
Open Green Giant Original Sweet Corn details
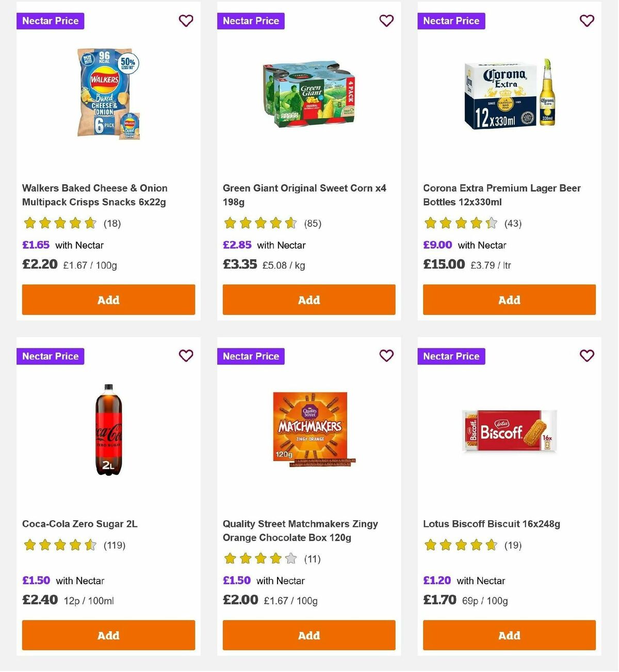303,195
